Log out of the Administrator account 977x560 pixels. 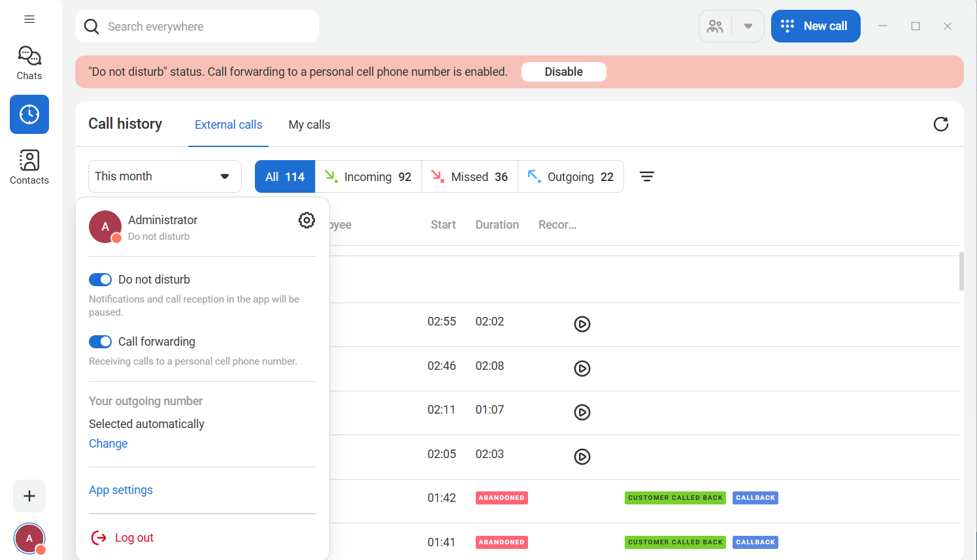[x=123, y=538]
